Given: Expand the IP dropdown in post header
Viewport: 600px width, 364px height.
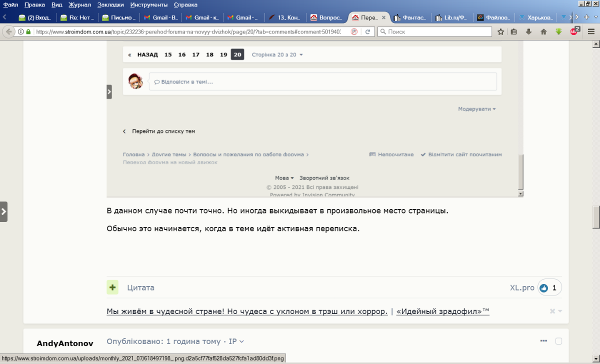Looking at the screenshot, I should tap(236, 341).
